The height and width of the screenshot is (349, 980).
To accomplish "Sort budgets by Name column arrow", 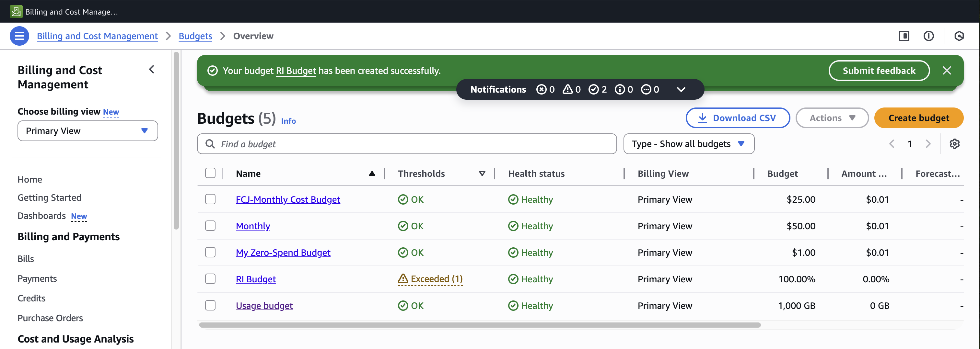I will coord(372,174).
